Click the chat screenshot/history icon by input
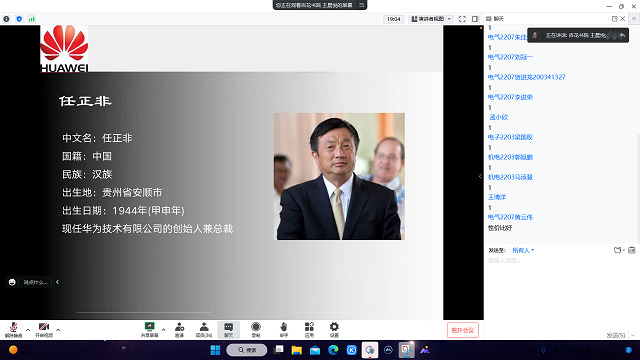 tap(631, 250)
